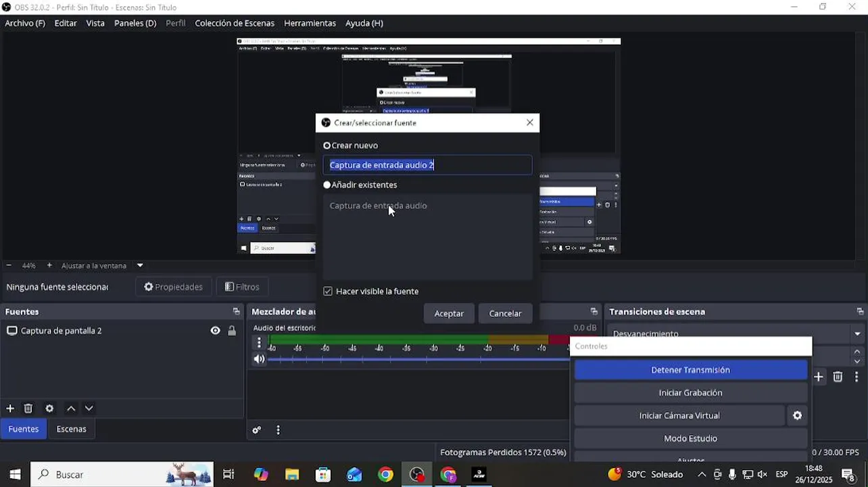Open virtual camera settings gear icon
The height and width of the screenshot is (487, 868).
coord(797,415)
